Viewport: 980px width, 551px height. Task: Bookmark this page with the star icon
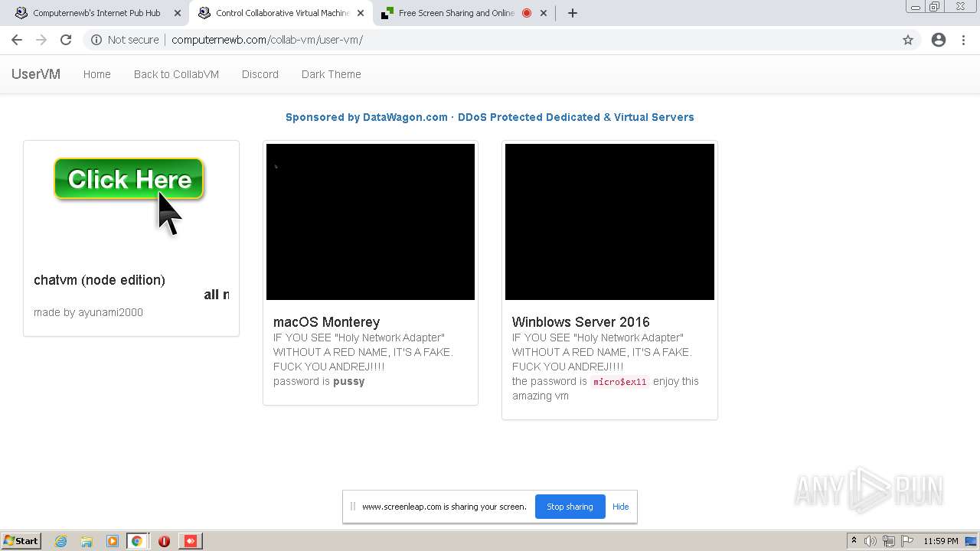(x=908, y=40)
